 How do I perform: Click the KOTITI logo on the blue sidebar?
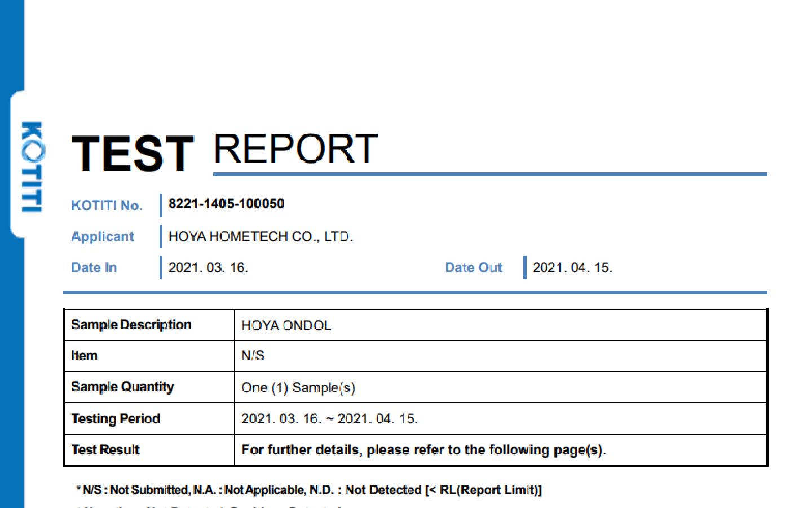pyautogui.click(x=32, y=167)
